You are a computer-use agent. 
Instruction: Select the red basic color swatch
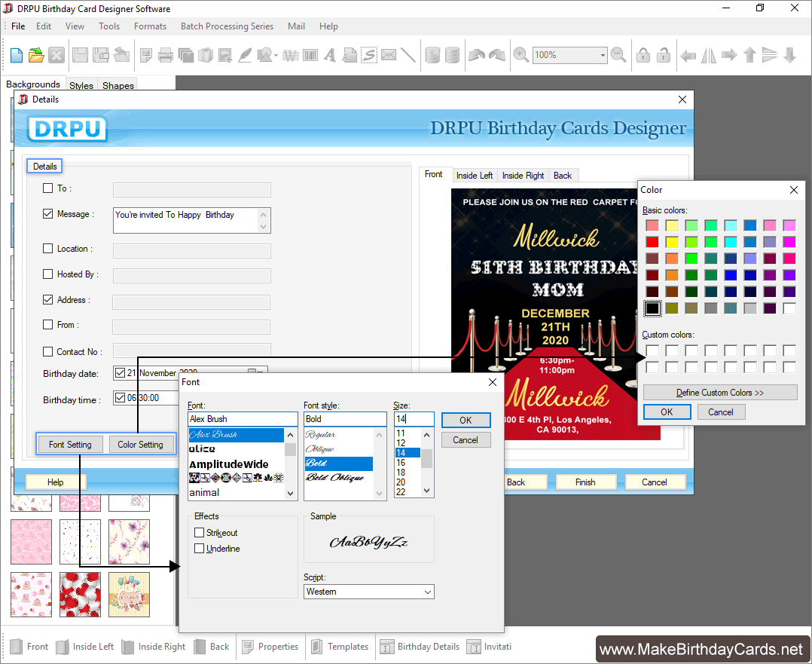coord(652,241)
